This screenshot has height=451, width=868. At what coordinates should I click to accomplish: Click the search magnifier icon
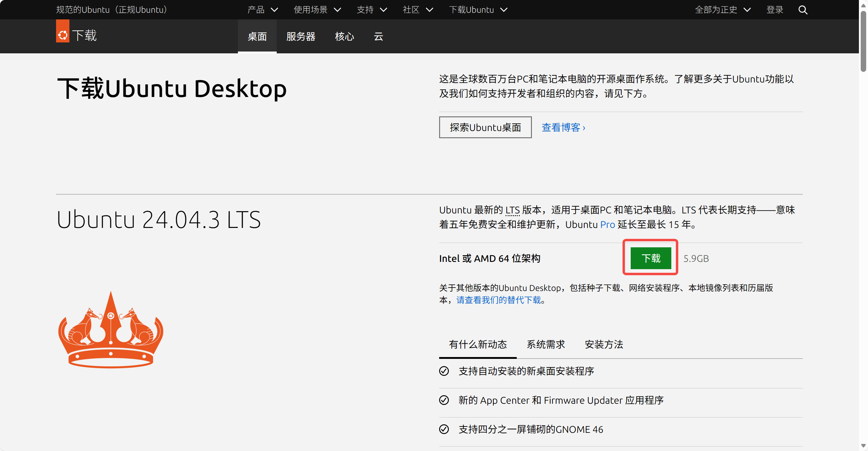(803, 10)
